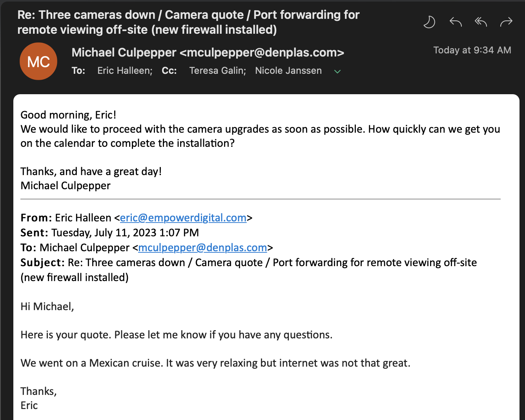Viewport: 525px width, 420px height.
Task: Click the Mexican cruise sentence in quote
Action: pyautogui.click(x=215, y=363)
